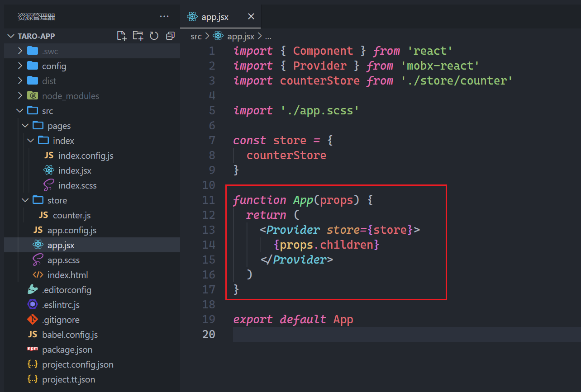This screenshot has width=581, height=392.
Task: Expand the config folder chevron
Action: 20,66
